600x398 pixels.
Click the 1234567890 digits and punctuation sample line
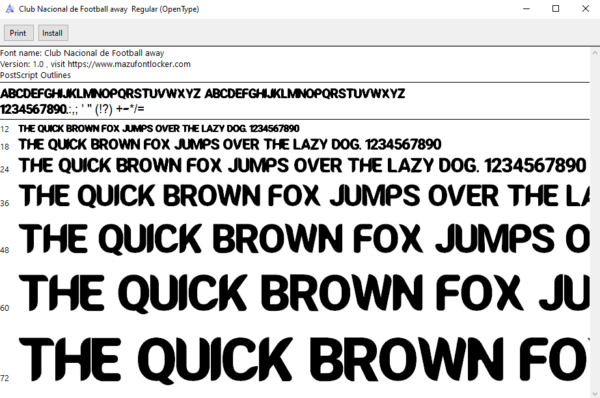[x=72, y=109]
